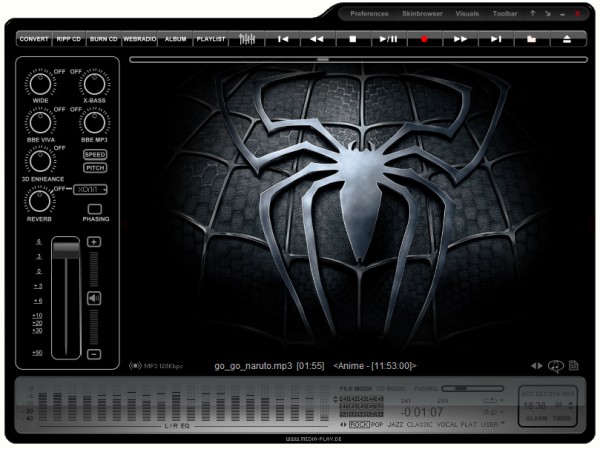600x449 pixels.
Task: Click the -0:01:07 remaining time display
Action: pyautogui.click(x=422, y=412)
